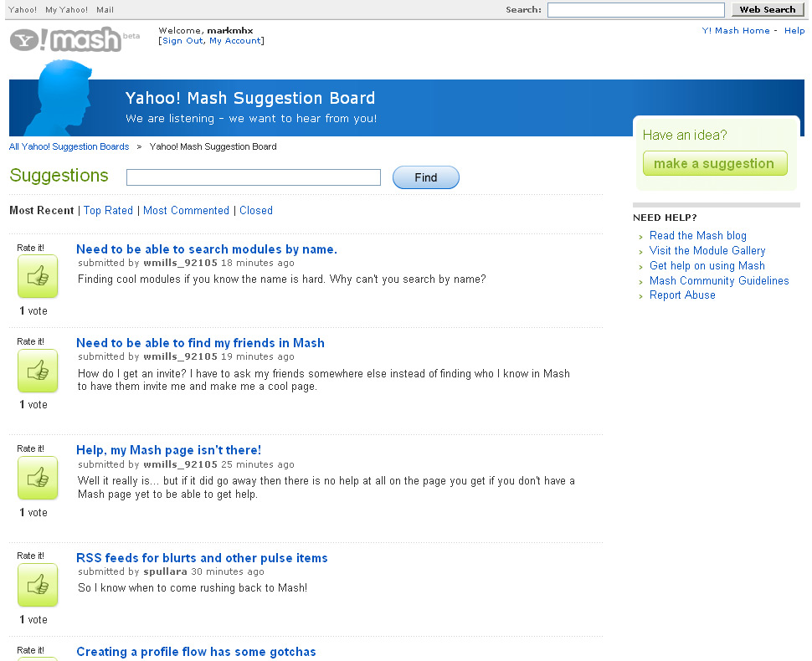Image resolution: width=812 pixels, height=661 pixels.
Task: Open All Yahoo! Suggestion Boards breadcrumb
Action: (69, 146)
